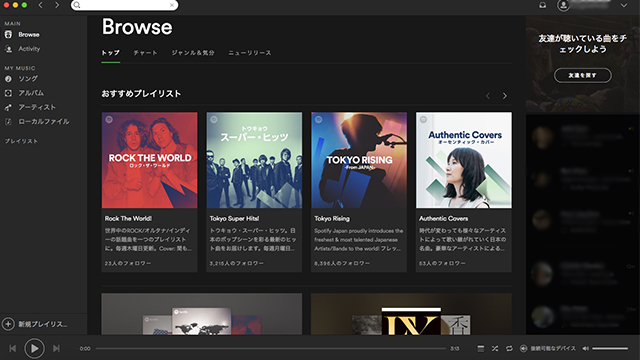Go forward with the navigation arrow
The width and height of the screenshot is (640, 360).
pos(57,5)
